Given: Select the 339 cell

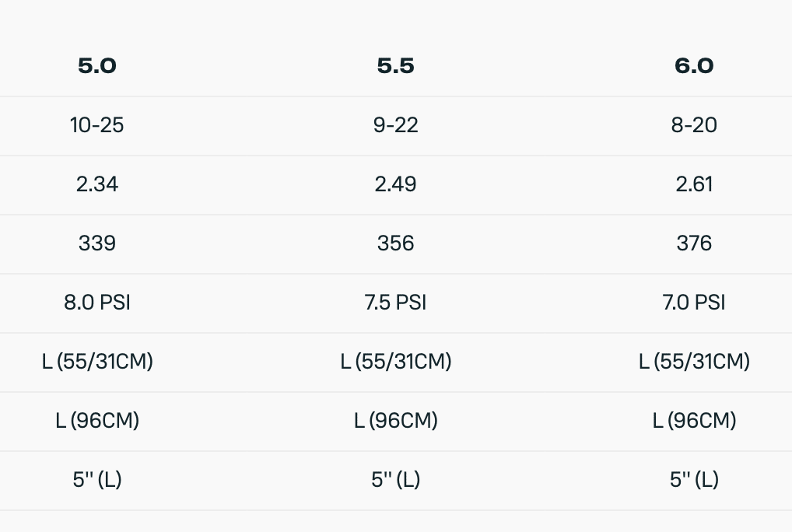Looking at the screenshot, I should tap(97, 243).
